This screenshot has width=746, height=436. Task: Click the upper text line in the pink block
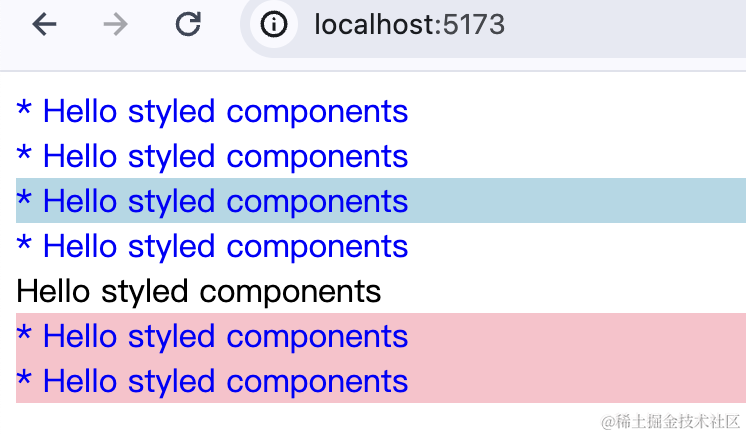[212, 336]
